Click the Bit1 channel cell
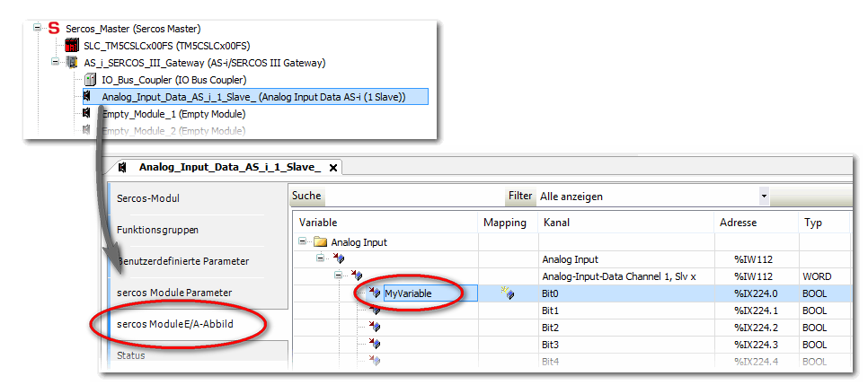Screen dimensions: 868x385 tap(625, 311)
